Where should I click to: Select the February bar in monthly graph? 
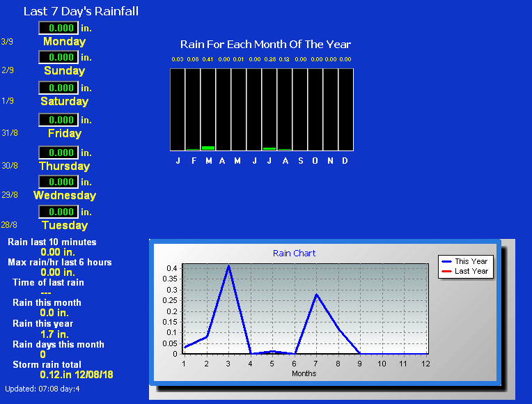(x=193, y=149)
